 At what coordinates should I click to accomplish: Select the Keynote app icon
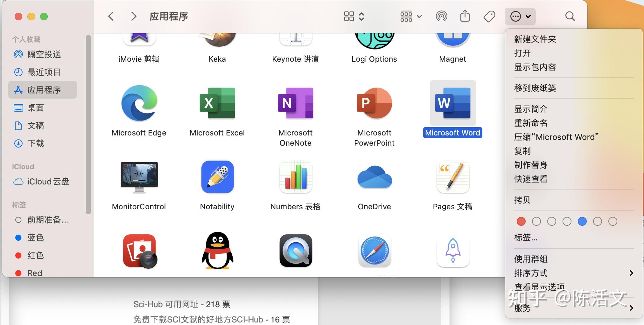tap(296, 39)
